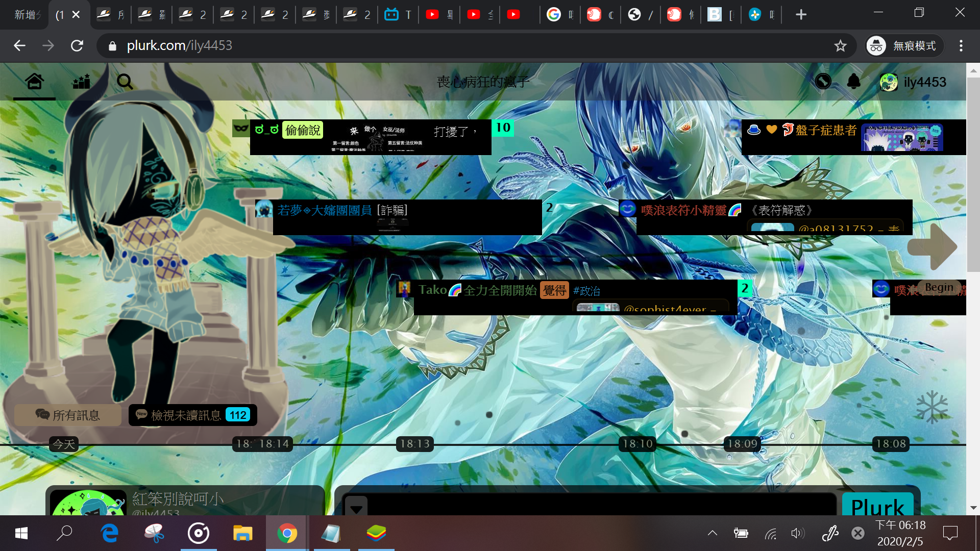This screenshot has width=980, height=551.
Task: Toggle the snowflake effect icon
Action: [932, 407]
